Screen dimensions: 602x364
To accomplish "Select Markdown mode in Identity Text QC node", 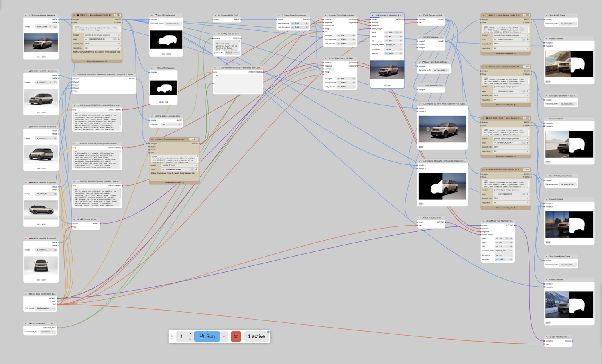I will coord(236,53).
